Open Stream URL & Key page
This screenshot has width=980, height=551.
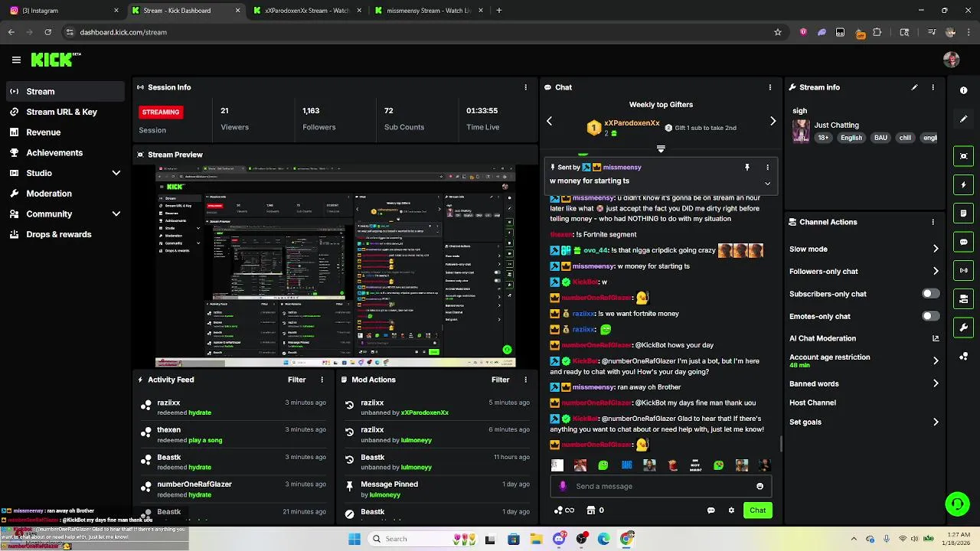click(x=64, y=112)
